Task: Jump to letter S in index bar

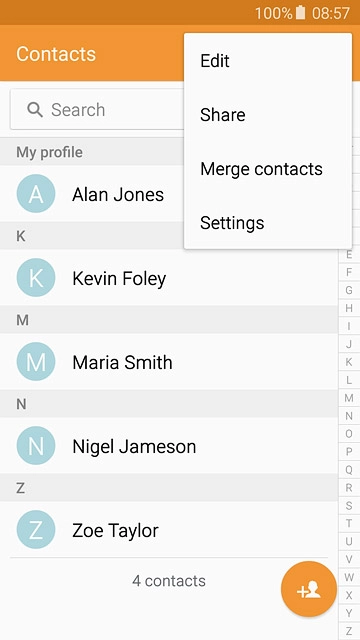Action: tap(349, 506)
